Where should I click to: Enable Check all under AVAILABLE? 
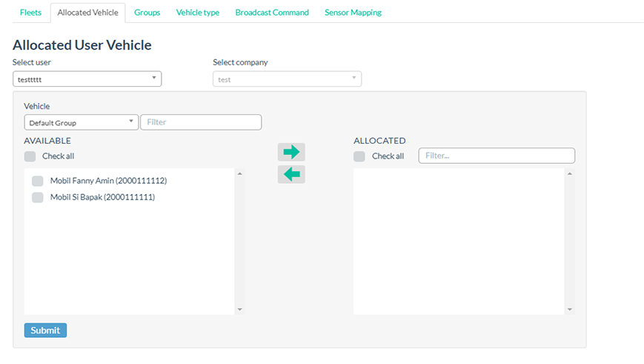(30, 156)
